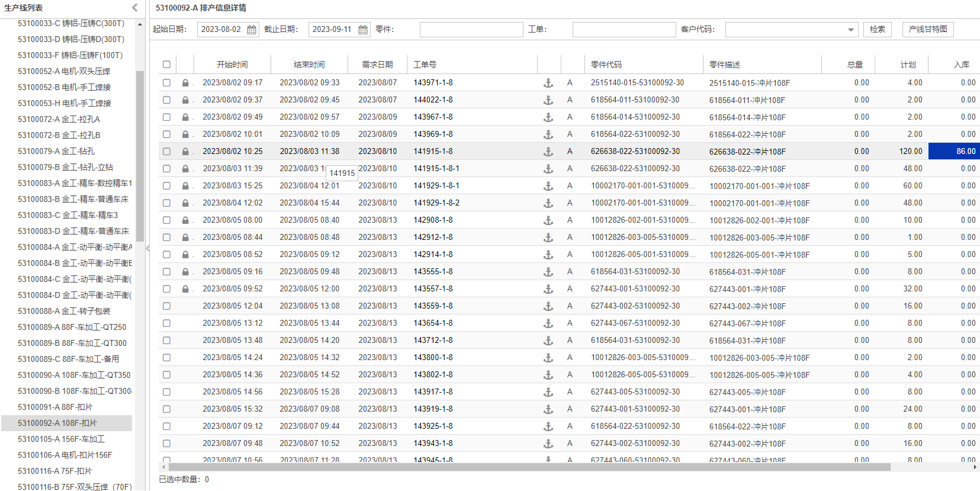Click anchor icon for work order 143559-1-8
The image size is (980, 491).
[x=548, y=306]
